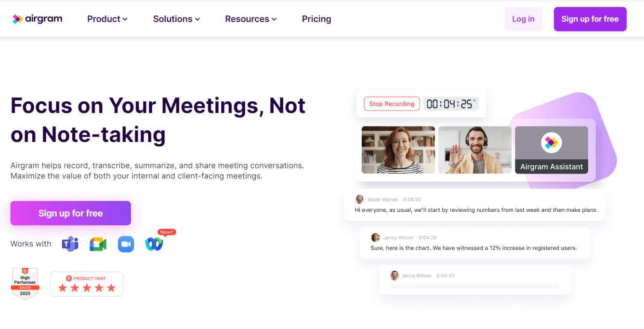Viewport: 644px width, 329px height.
Task: Expand the Resources dropdown menu
Action: [250, 19]
